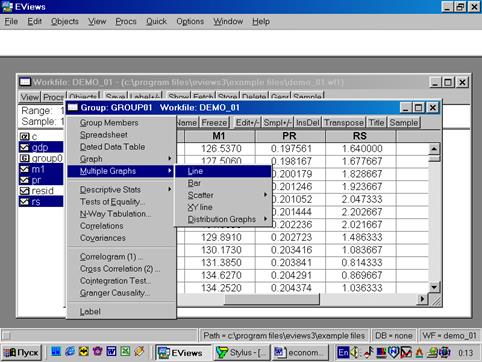Select the c coefficient object icon
This screenshot has width=482, height=362.
click(25, 136)
